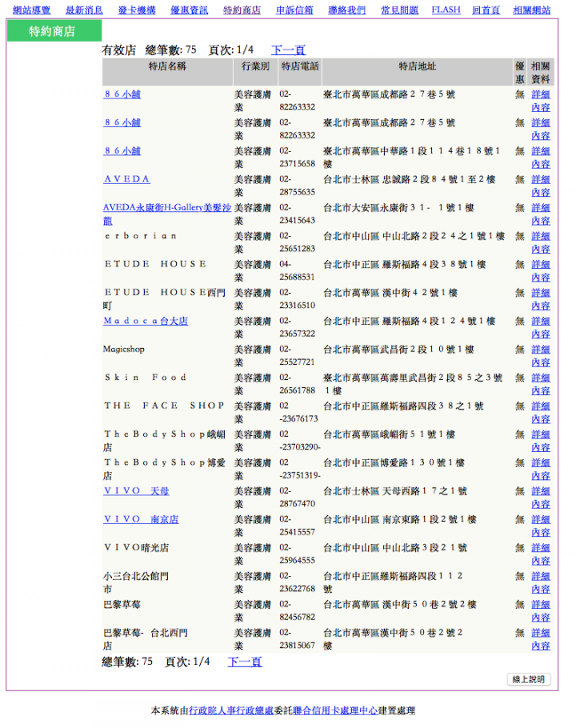The width and height of the screenshot is (576, 728).
Task: Open 詳細內容 for erborian row
Action: click(x=541, y=242)
